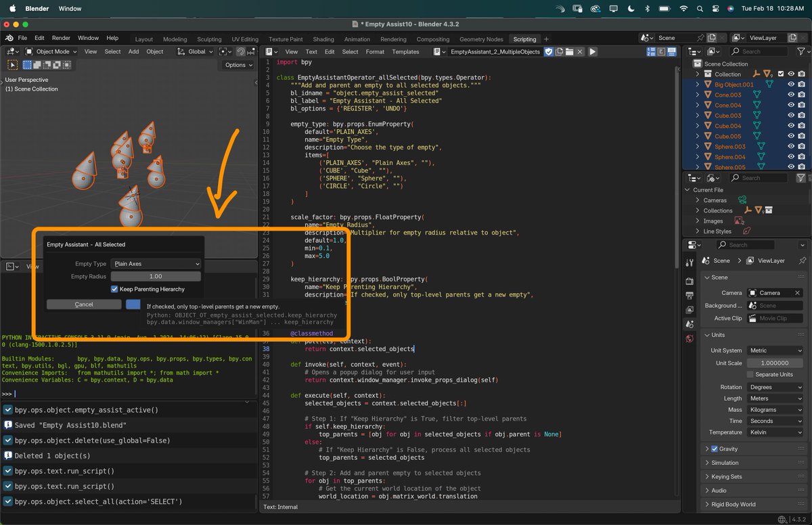This screenshot has width=812, height=525.
Task: Open the Unit System dropdown
Action: click(x=775, y=350)
